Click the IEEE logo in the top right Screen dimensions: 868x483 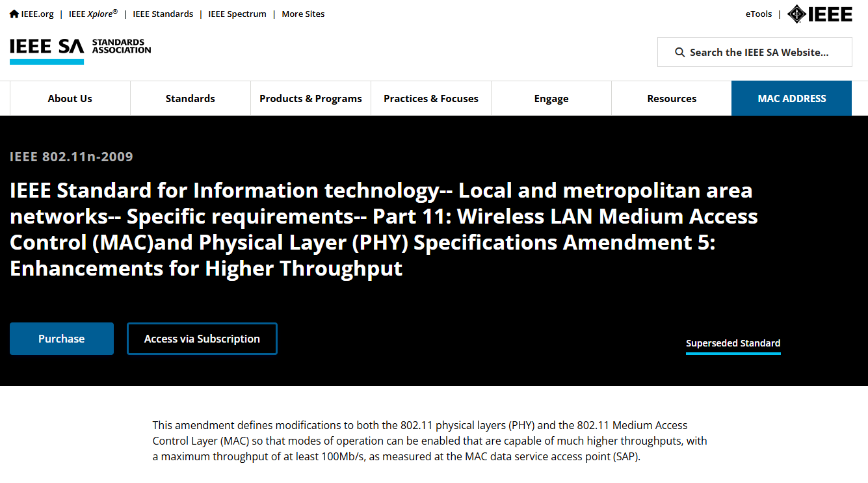(819, 14)
